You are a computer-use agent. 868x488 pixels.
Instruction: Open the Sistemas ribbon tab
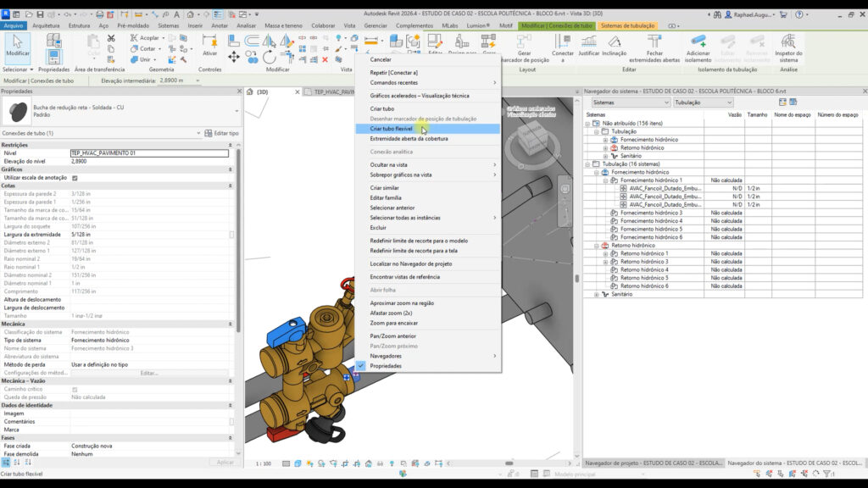click(169, 25)
